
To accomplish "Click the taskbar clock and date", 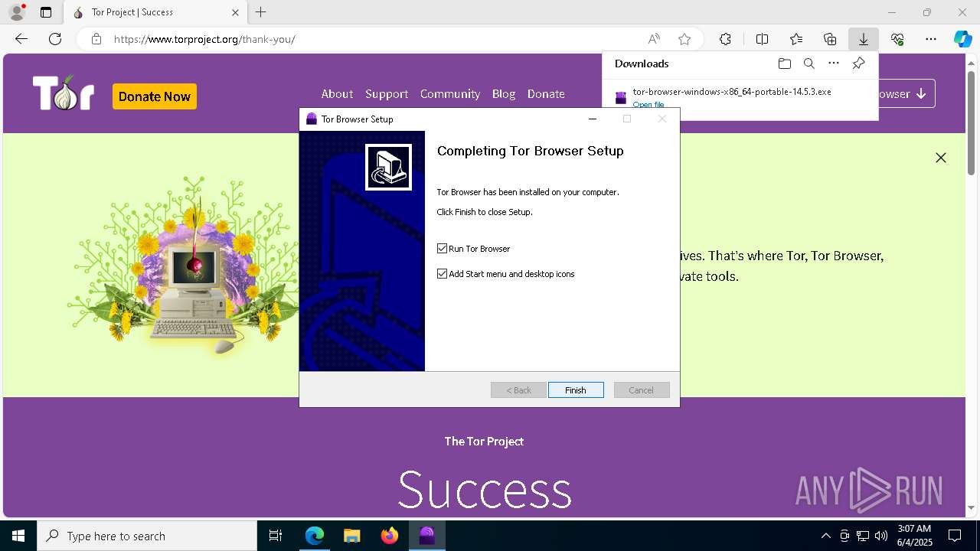I will click(914, 536).
